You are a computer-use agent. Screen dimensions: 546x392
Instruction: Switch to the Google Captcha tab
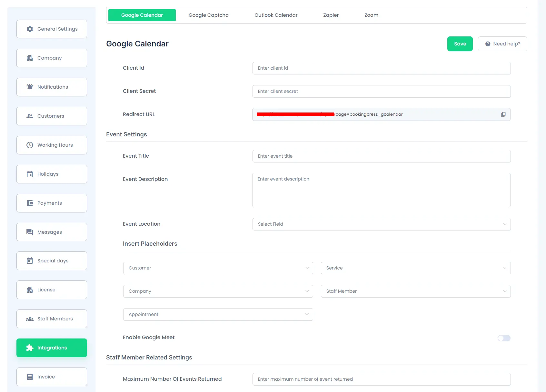pyautogui.click(x=209, y=15)
